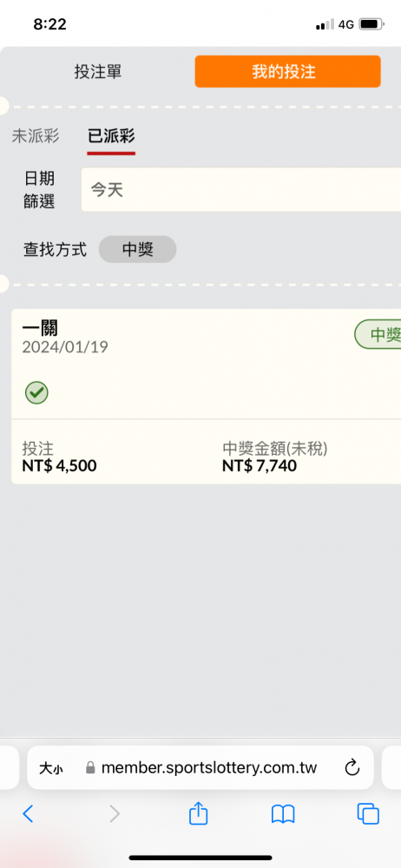Open the Safari share sheet icon

pyautogui.click(x=198, y=813)
